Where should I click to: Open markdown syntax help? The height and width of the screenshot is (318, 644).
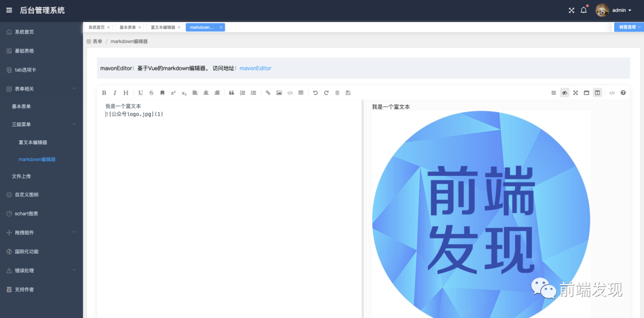pyautogui.click(x=623, y=93)
